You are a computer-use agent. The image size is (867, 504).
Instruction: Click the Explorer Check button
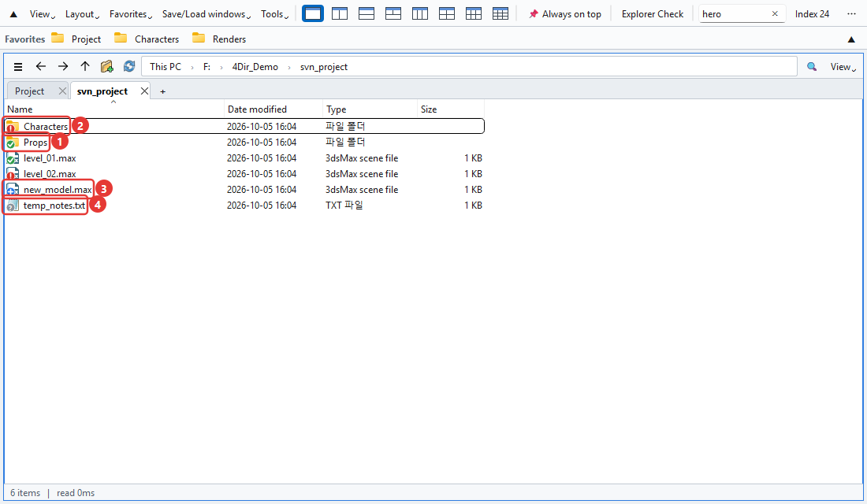pyautogui.click(x=653, y=14)
